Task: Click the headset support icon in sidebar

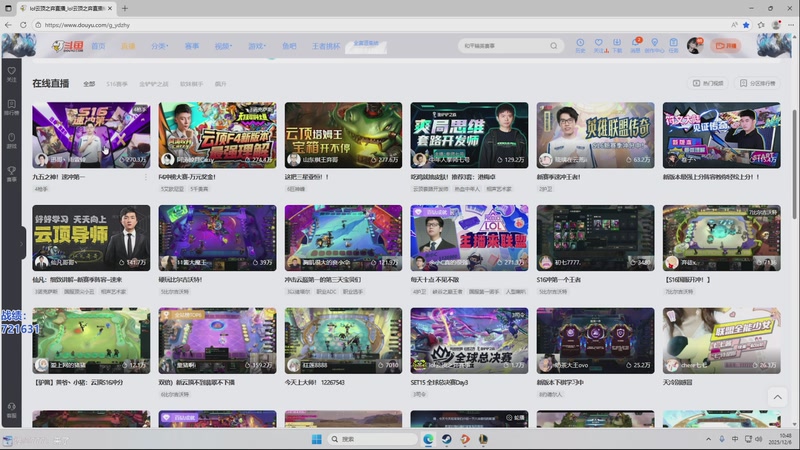Action: 11,410
